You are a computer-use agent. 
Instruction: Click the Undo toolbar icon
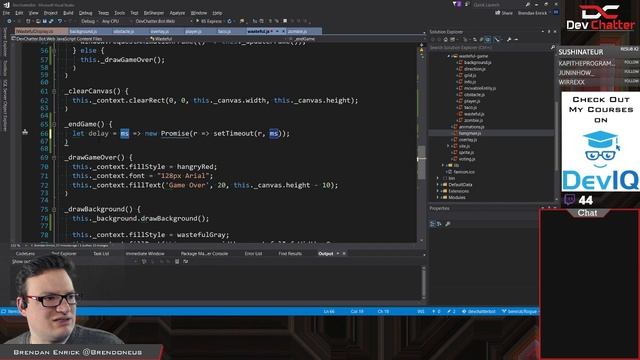60,21
